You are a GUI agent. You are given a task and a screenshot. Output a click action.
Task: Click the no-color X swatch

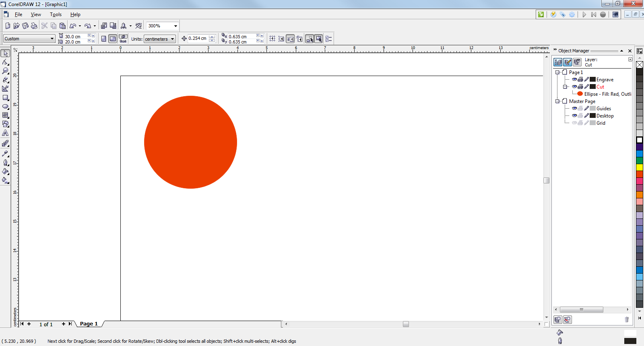pos(640,65)
